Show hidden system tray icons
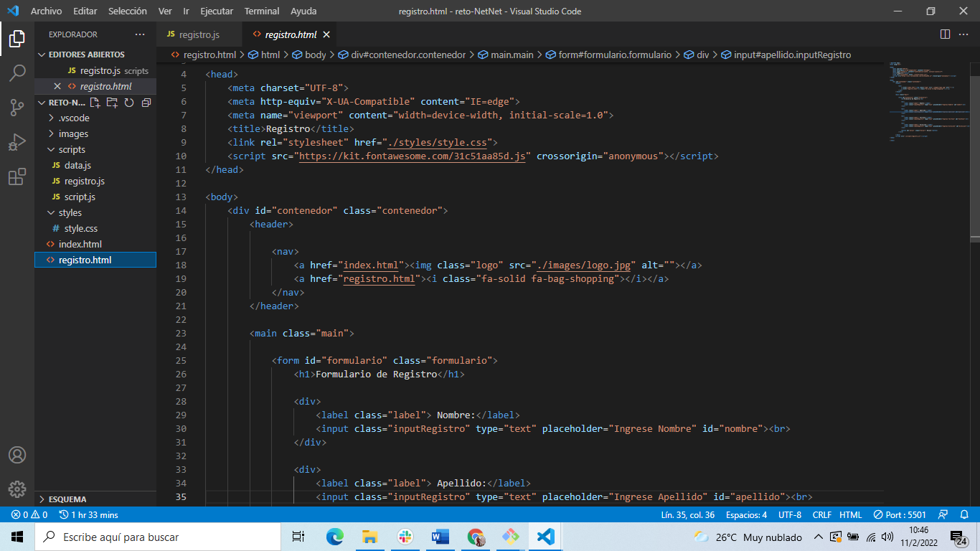Viewport: 980px width, 551px height. (x=818, y=537)
